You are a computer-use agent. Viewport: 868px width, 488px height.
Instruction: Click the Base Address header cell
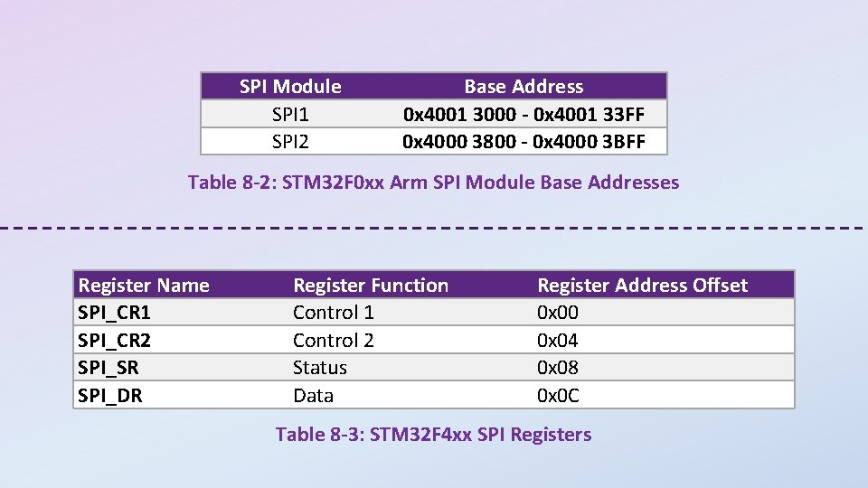coord(524,87)
